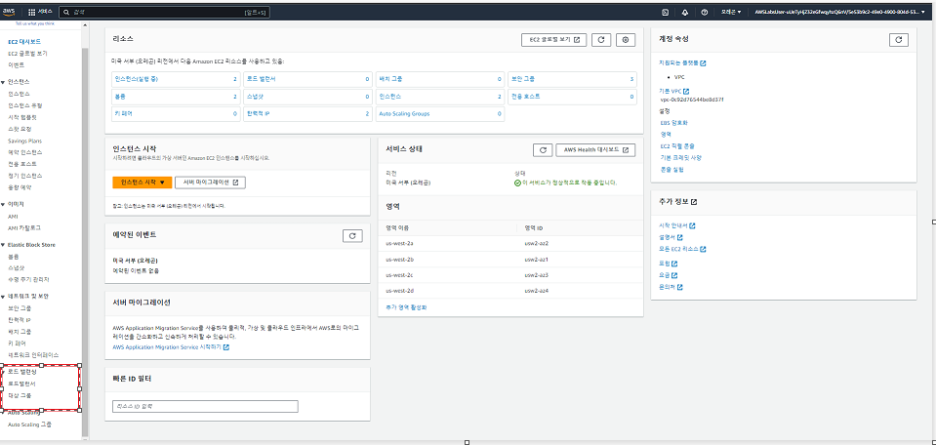Screen dimensions: 936x445
Task: Open the 인스턴스(실행 중) resource tile
Action: (175, 79)
